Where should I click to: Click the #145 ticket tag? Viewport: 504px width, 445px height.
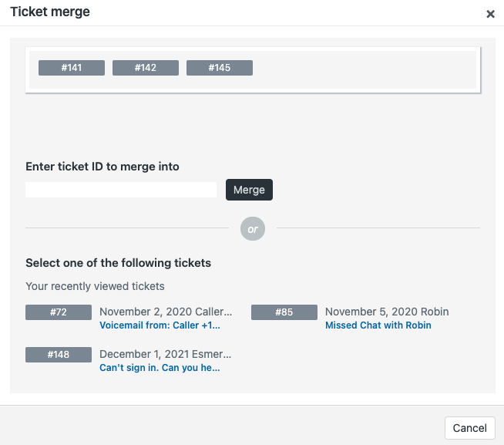(220, 68)
